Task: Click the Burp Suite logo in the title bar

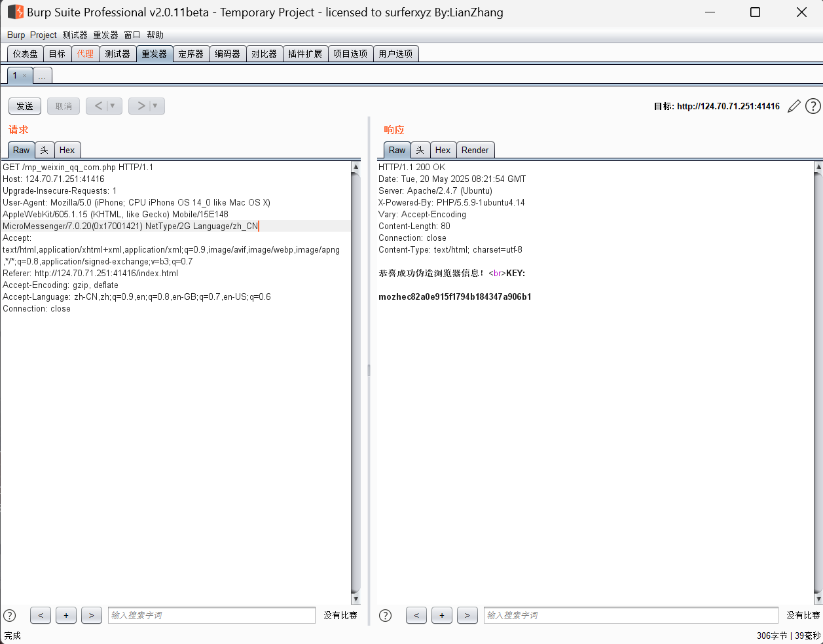Action: pos(15,12)
